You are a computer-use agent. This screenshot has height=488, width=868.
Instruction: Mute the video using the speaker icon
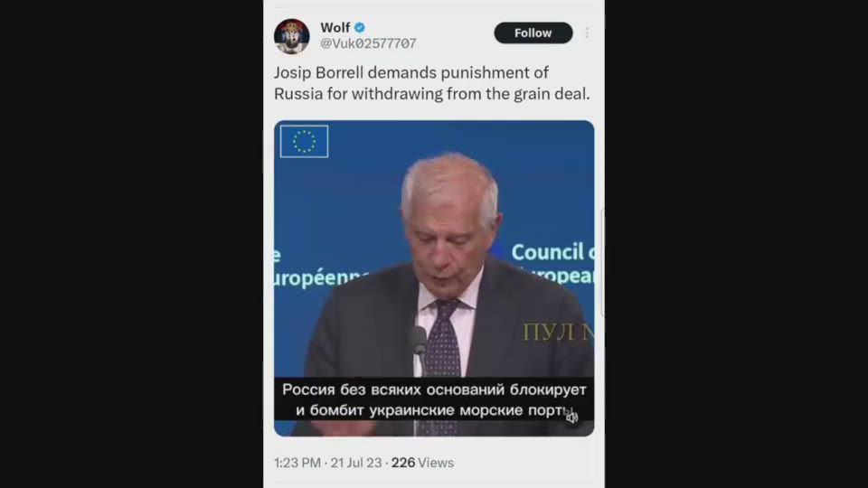(x=571, y=418)
